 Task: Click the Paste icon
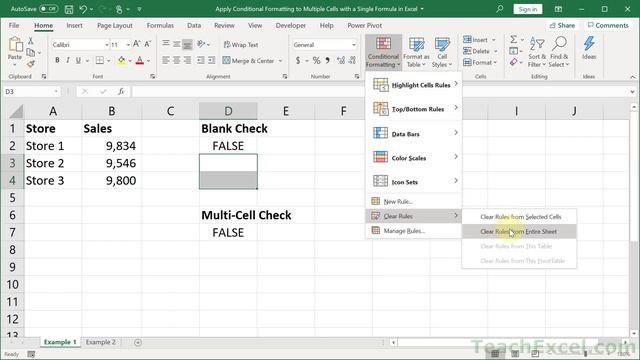(x=15, y=44)
